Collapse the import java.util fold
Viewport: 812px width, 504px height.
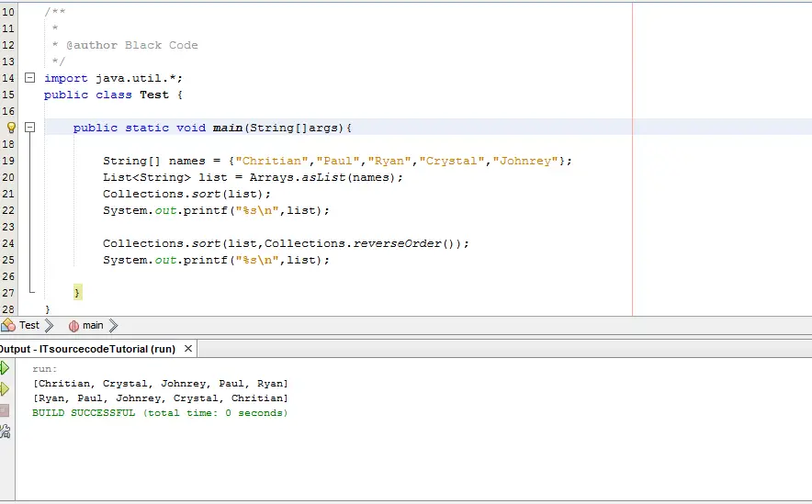coord(30,78)
